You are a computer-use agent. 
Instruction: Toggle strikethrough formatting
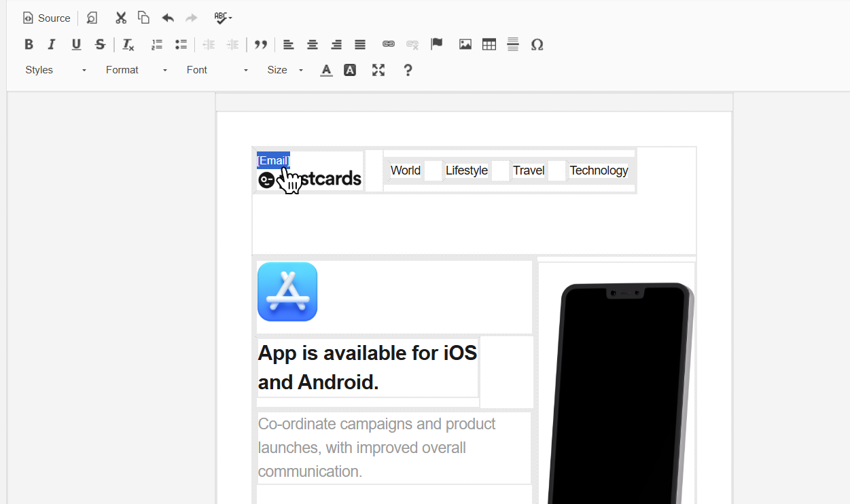coord(100,44)
